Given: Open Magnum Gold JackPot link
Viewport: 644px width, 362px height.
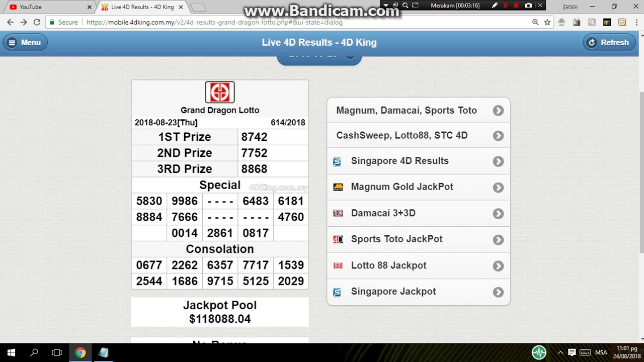Looking at the screenshot, I should 419,187.
